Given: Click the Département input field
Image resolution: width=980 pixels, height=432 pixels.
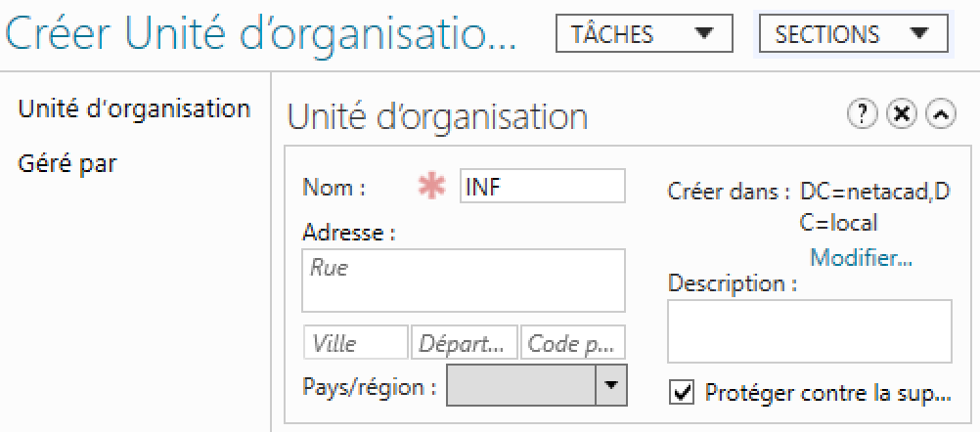Looking at the screenshot, I should pyautogui.click(x=465, y=343).
